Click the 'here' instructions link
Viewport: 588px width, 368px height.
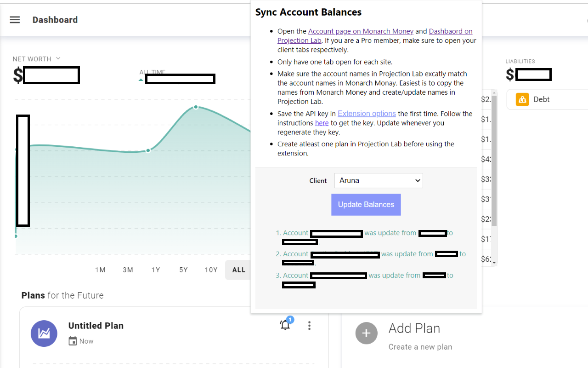pos(322,123)
